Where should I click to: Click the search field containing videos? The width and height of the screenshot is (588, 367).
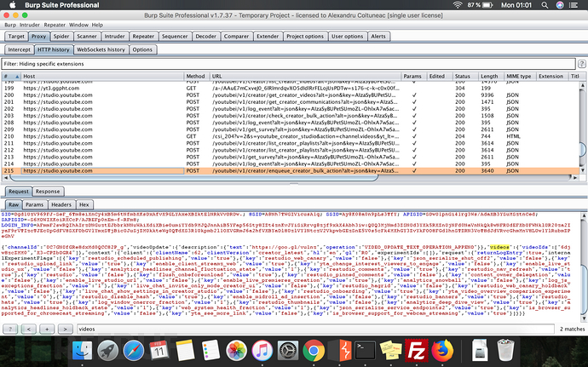[x=315, y=330]
